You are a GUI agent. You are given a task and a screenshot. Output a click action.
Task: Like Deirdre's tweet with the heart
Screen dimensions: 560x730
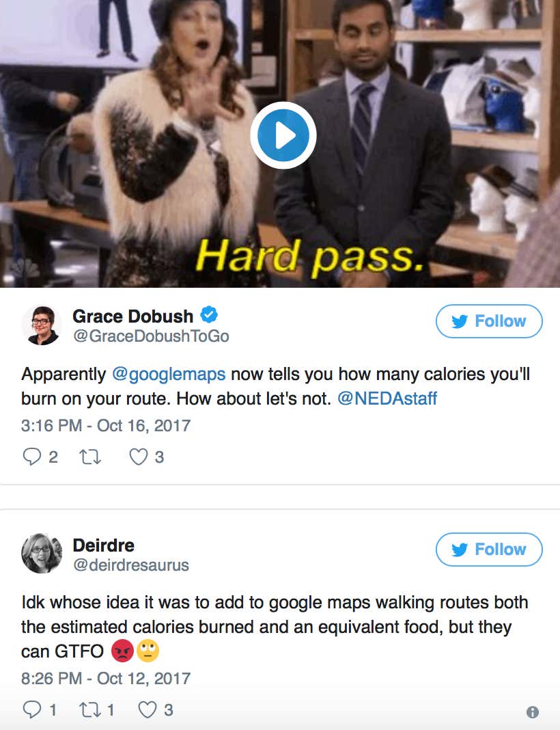tap(148, 709)
